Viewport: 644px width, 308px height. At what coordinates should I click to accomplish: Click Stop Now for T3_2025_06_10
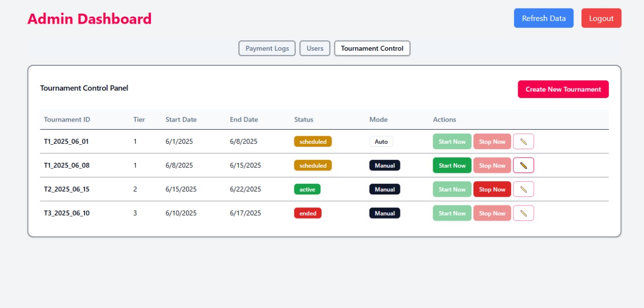click(492, 213)
